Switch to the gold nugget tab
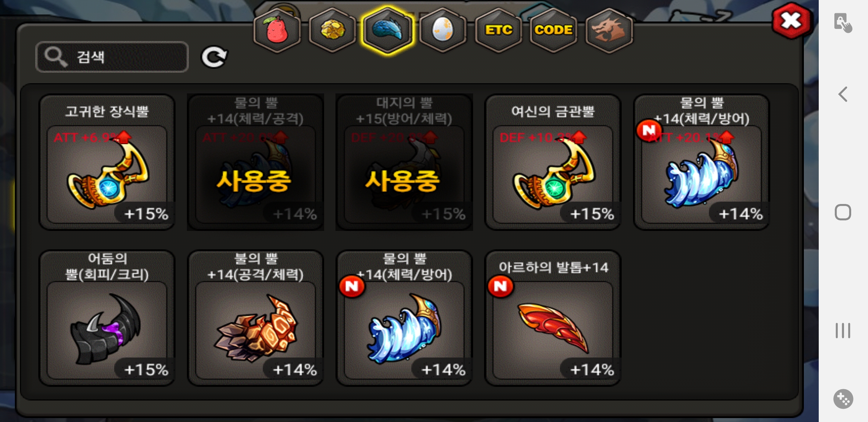This screenshot has width=868, height=422. click(x=333, y=30)
